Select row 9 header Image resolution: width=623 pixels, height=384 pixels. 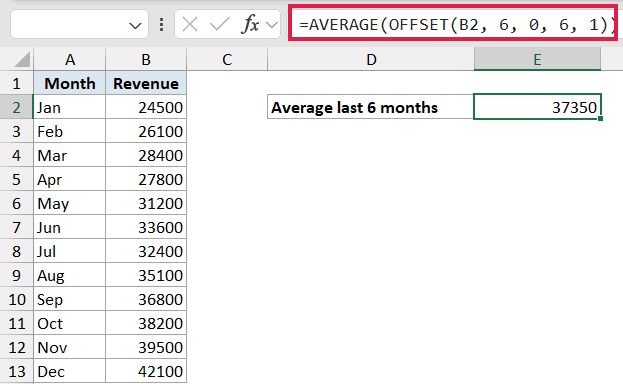(16, 275)
